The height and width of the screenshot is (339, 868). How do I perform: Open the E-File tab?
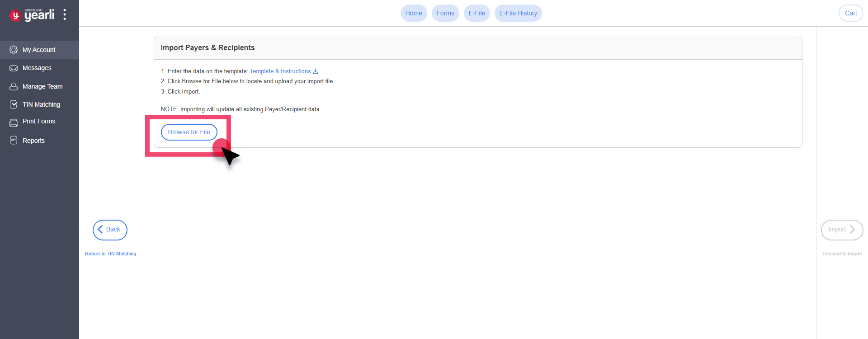tap(476, 13)
